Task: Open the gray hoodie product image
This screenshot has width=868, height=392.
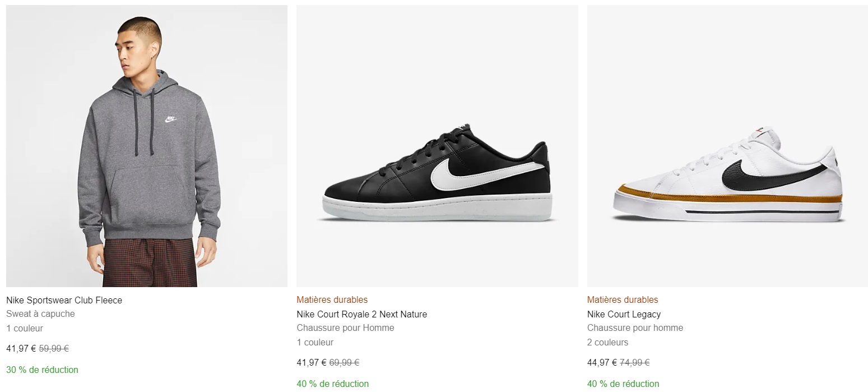Action: click(x=146, y=146)
